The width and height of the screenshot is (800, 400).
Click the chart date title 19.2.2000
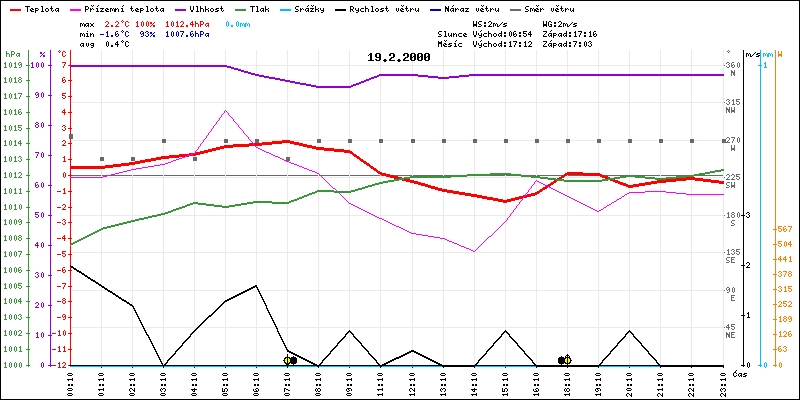pos(399,57)
